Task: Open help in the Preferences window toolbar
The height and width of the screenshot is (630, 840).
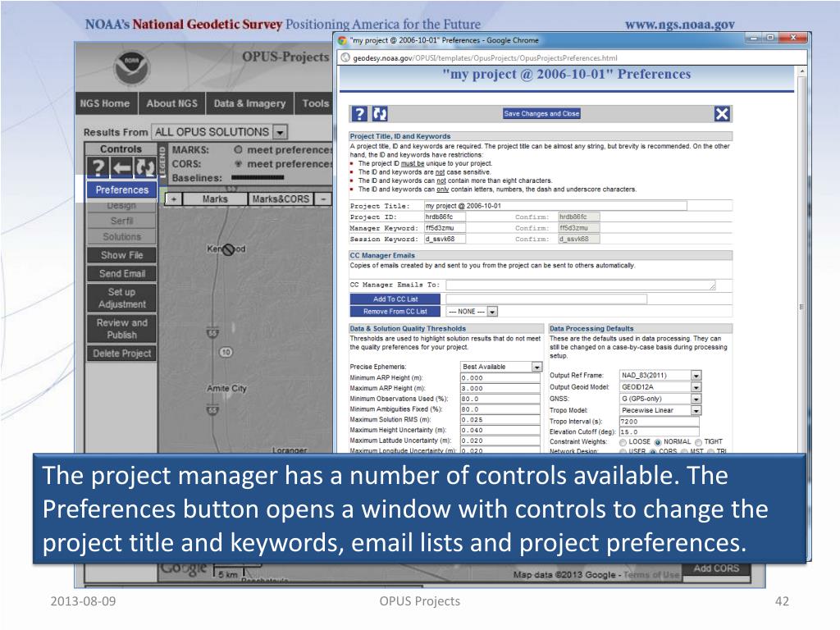Action: [x=359, y=113]
